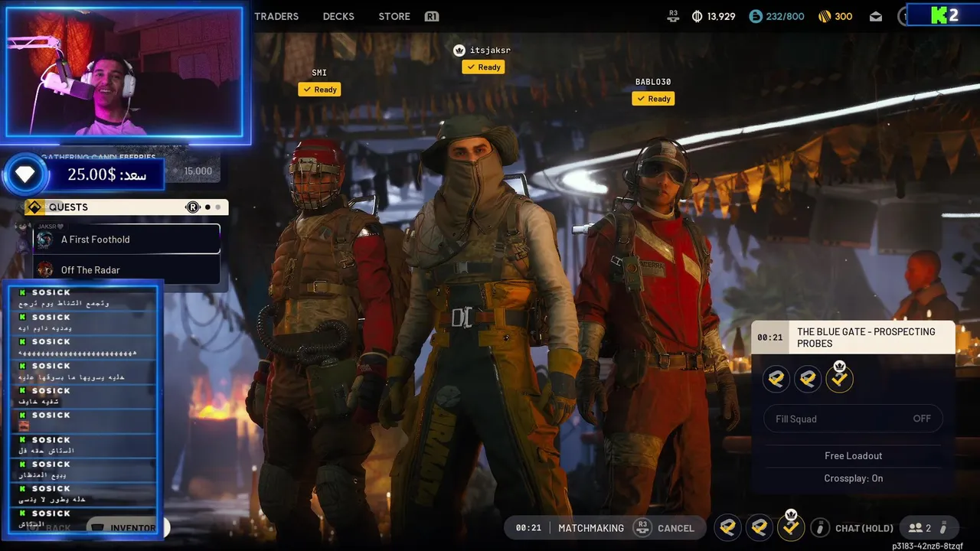Open the Quests panel header
Viewport: 980px width, 551px height.
126,207
